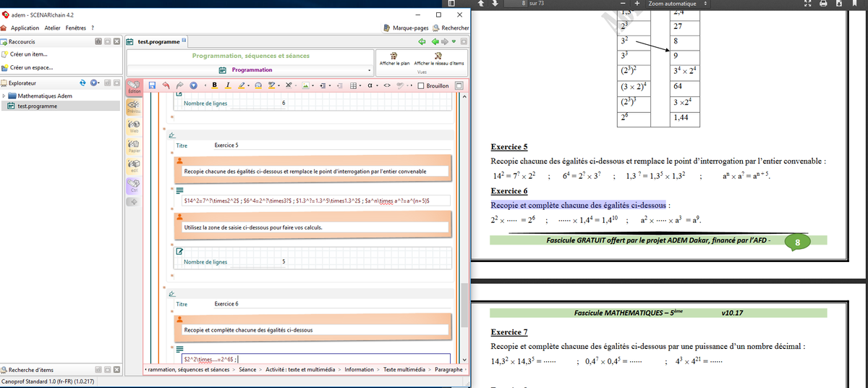This screenshot has height=388, width=868.
Task: Open the blue circle dropdown in Explorateur
Action: click(x=95, y=83)
